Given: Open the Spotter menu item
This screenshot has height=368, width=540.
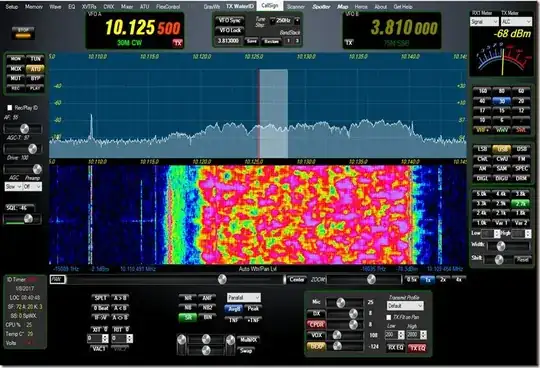Looking at the screenshot, I should pos(321,7).
